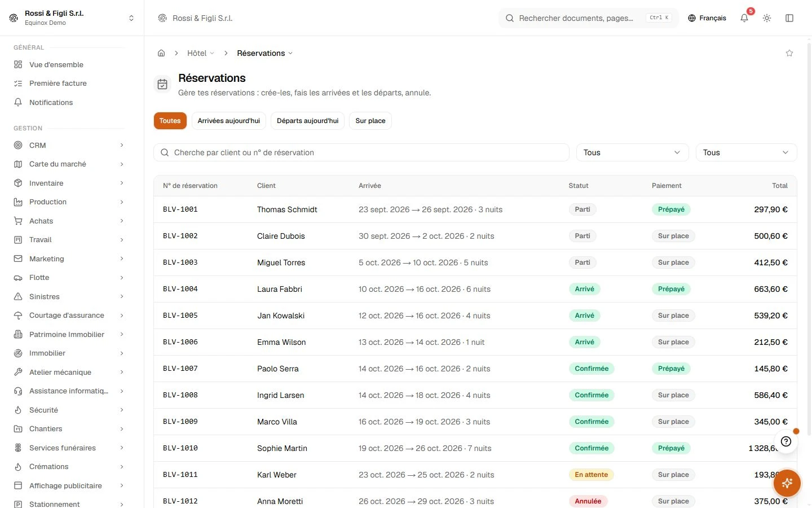Click the Annulée status badge
Screen dimensions: 812x508
click(588, 501)
